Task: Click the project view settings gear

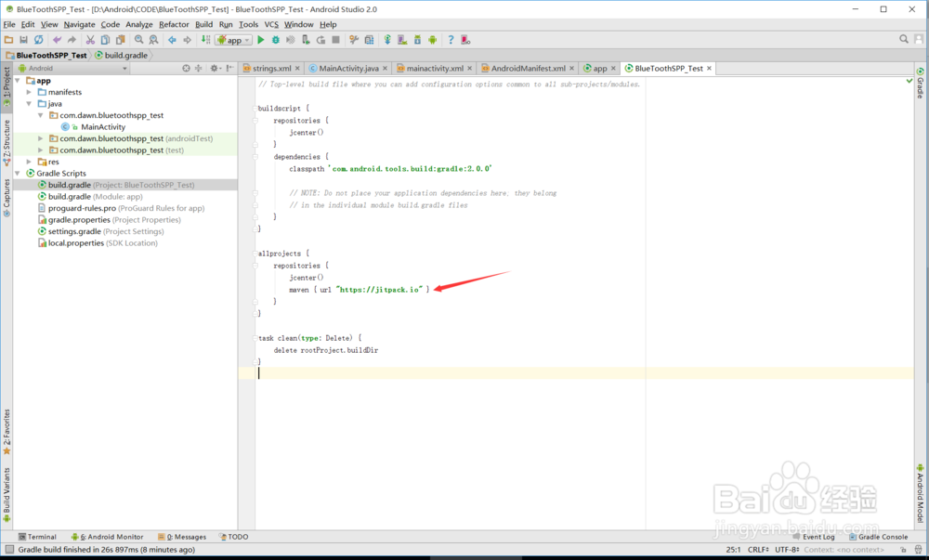Action: [216, 68]
